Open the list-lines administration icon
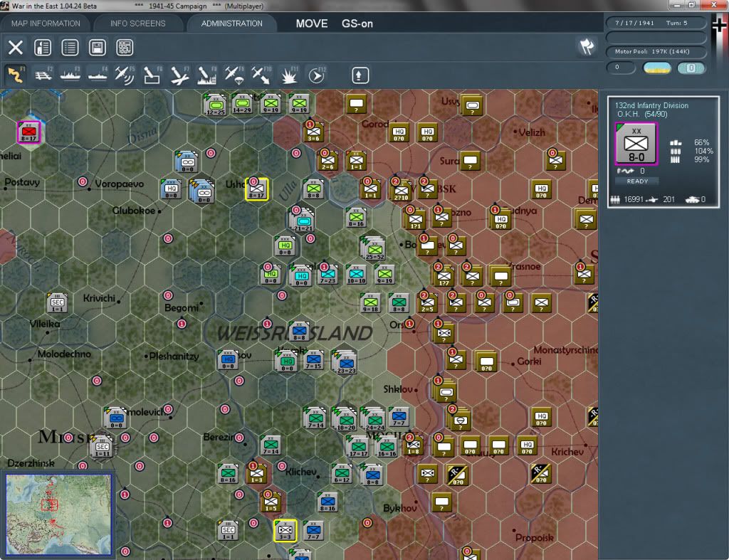Viewport: 729px width, 560px height. pos(70,47)
